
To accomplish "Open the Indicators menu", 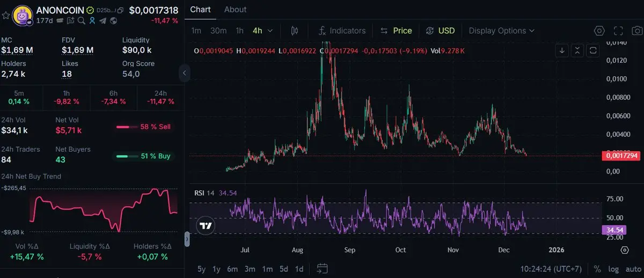I will [342, 31].
